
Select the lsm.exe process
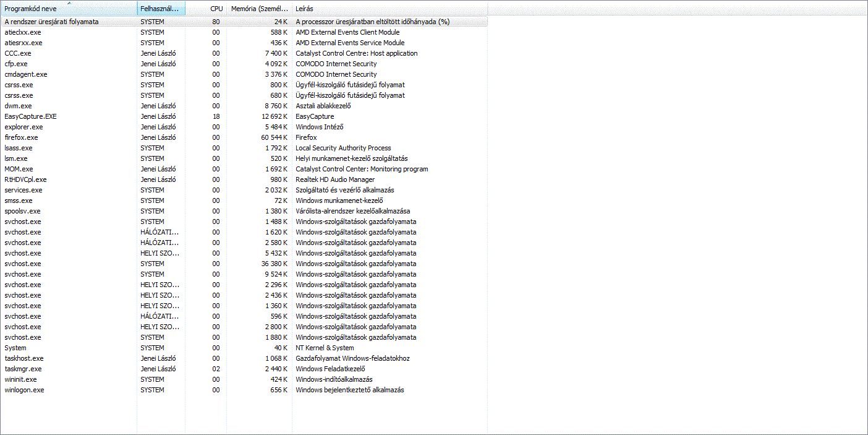point(244,158)
